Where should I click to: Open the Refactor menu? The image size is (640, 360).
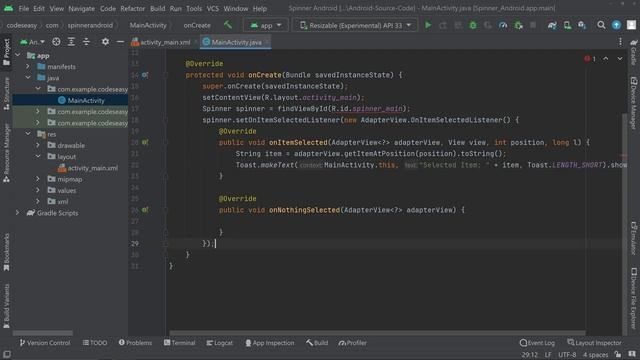tap(132, 8)
